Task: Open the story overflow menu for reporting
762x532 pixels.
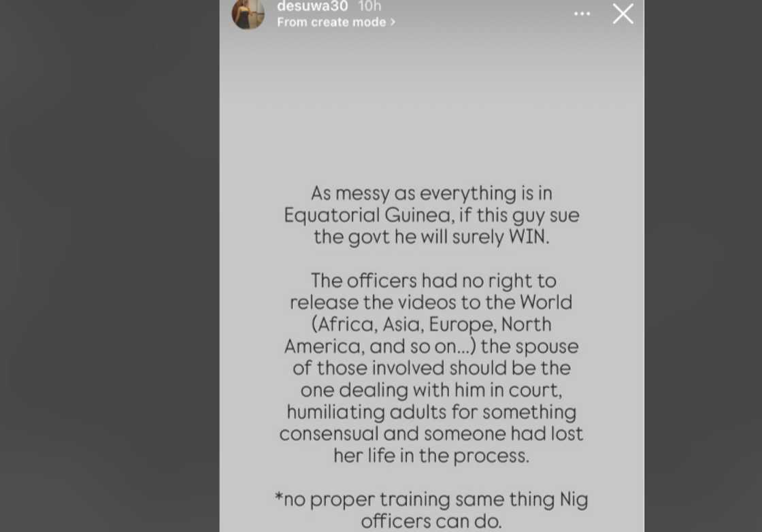Action: pyautogui.click(x=582, y=13)
